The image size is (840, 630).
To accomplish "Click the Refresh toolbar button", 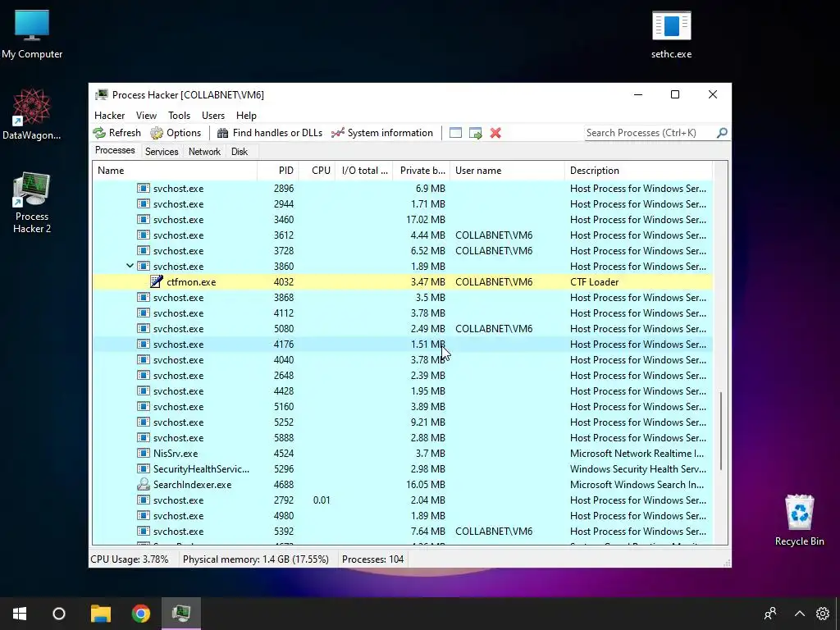I will point(116,133).
